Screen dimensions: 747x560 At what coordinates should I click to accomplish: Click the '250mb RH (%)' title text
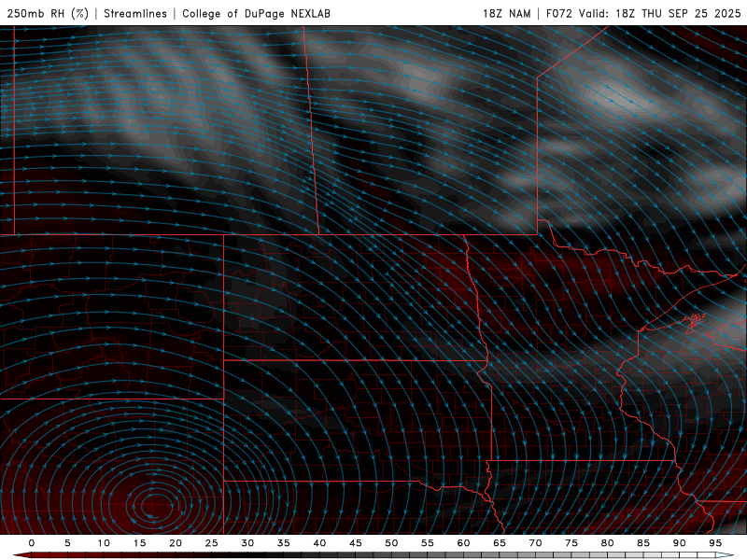pyautogui.click(x=48, y=13)
